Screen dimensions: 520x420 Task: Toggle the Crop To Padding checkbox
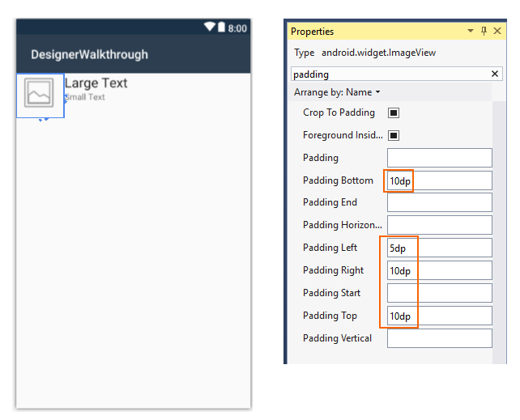coord(394,113)
